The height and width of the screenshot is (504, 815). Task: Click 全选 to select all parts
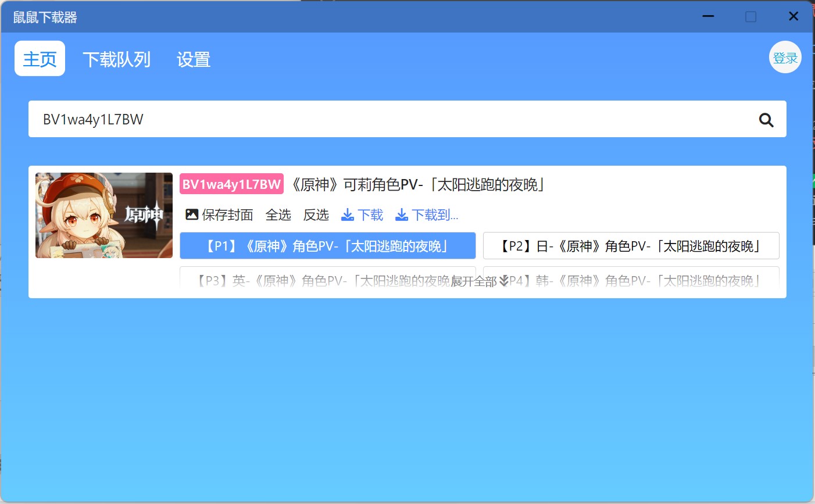(x=278, y=215)
